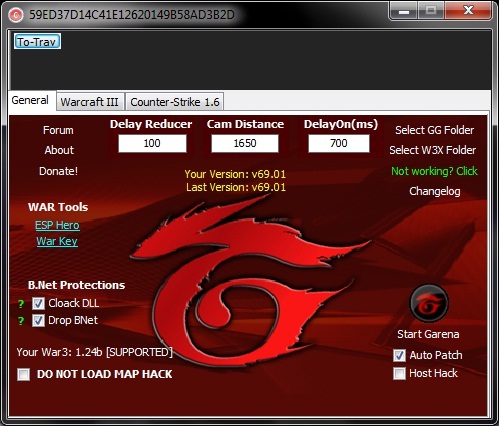Viewport: 499px width, 426px height.
Task: Enable DO NOT LOAD MAP HACK checkbox
Action: (23, 374)
